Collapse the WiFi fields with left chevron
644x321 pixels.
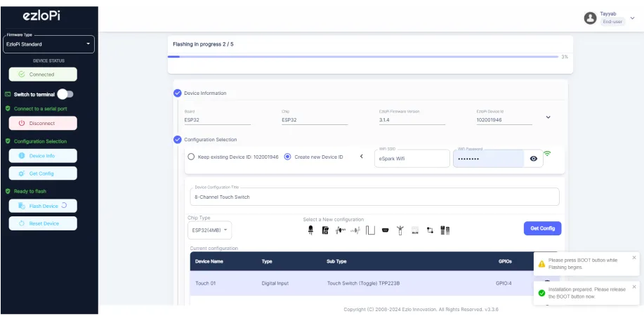coord(362,157)
